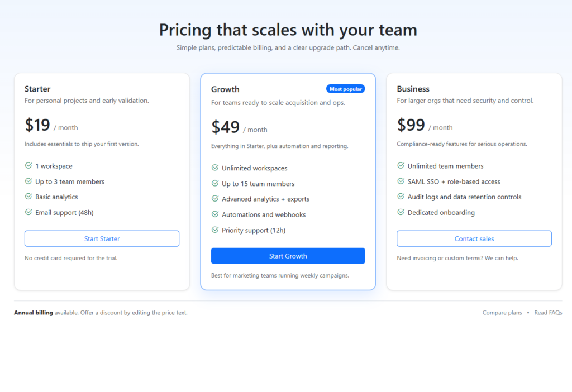Click the $19 Starter price text

pyautogui.click(x=37, y=125)
